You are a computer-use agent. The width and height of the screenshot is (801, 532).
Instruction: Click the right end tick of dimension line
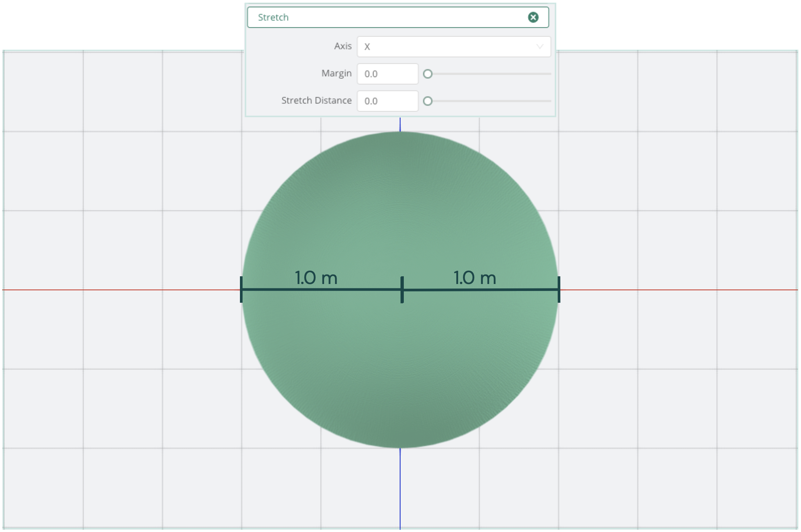point(559,290)
